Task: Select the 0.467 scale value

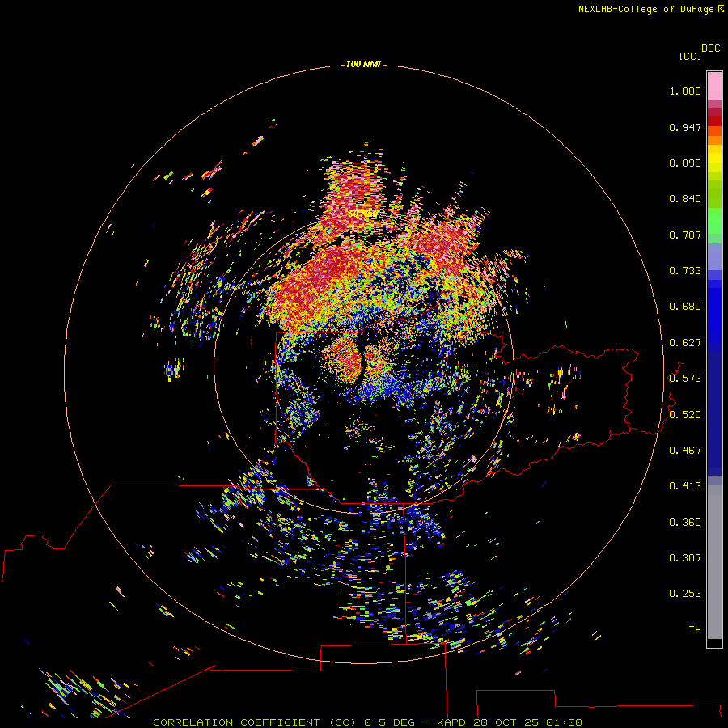Action: 685,451
